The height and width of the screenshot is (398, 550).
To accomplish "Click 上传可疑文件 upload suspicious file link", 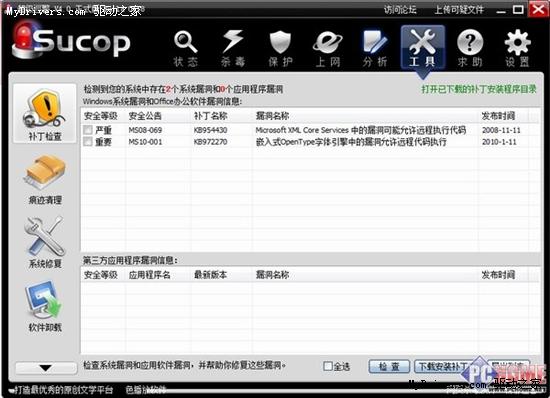I will (x=459, y=9).
